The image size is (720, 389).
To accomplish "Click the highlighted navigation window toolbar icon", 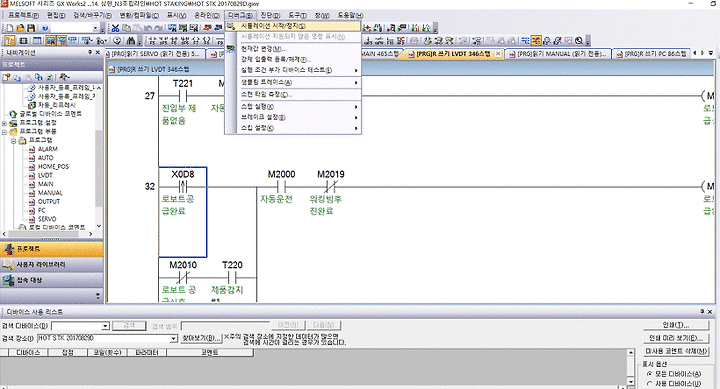I will [10, 41].
